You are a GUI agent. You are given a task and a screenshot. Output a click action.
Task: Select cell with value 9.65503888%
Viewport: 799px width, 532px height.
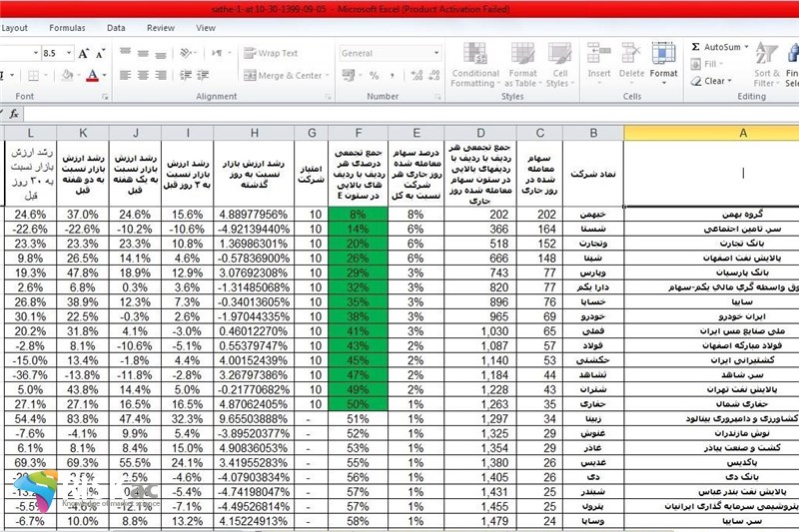[254, 419]
